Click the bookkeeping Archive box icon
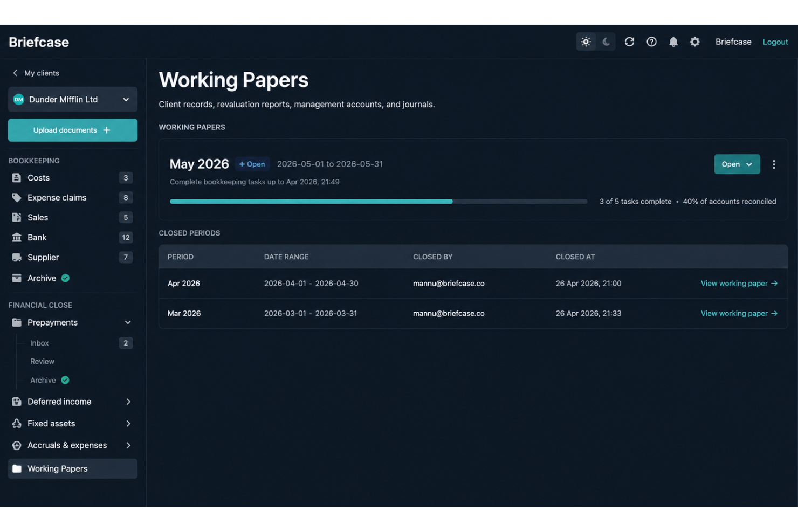The height and width of the screenshot is (532, 798). 17,278
